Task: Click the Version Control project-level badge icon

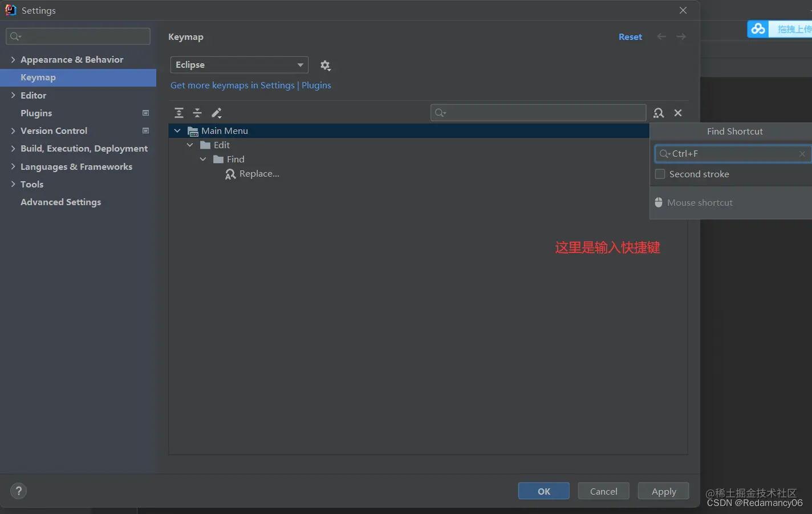Action: pyautogui.click(x=145, y=130)
